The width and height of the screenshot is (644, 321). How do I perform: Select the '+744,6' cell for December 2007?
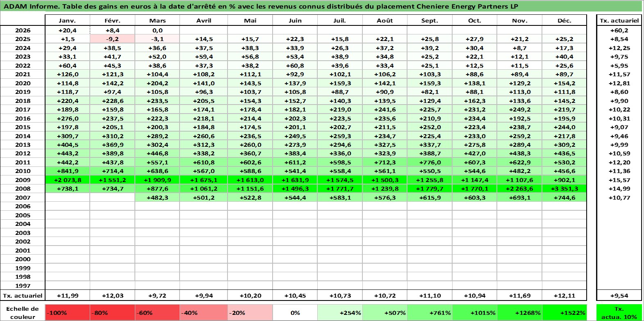tap(564, 198)
